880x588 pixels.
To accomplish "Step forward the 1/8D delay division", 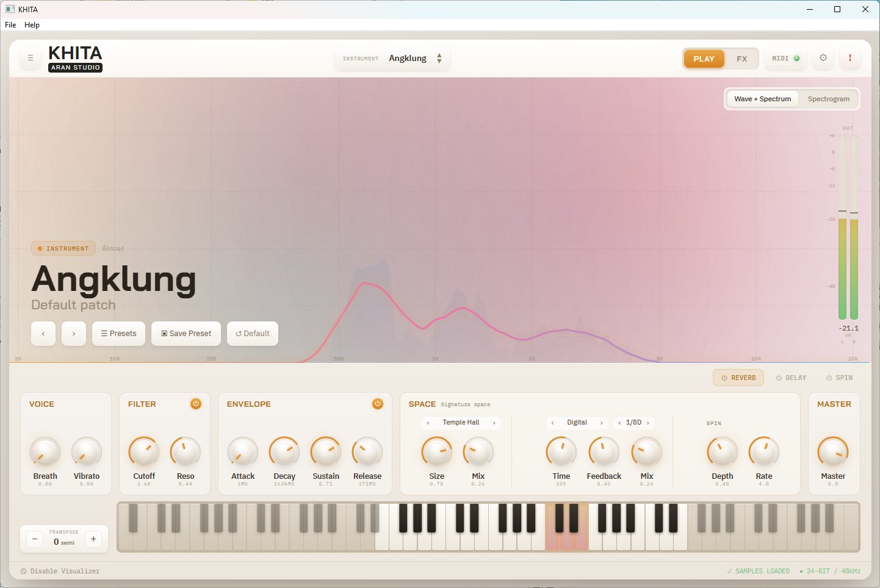I will coord(648,423).
